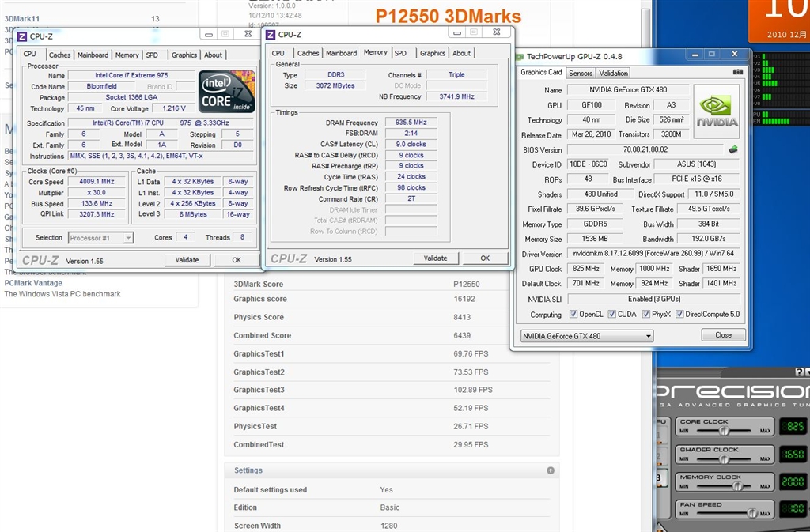This screenshot has height=532, width=810.
Task: Open the Caches tab in CPU-Z processor window
Action: [x=60, y=55]
